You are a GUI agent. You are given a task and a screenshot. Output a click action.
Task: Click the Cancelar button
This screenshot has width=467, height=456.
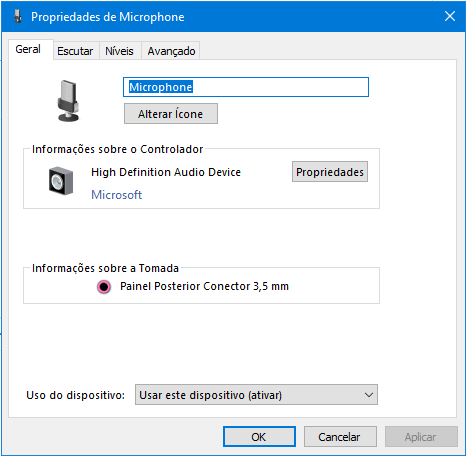(x=340, y=437)
